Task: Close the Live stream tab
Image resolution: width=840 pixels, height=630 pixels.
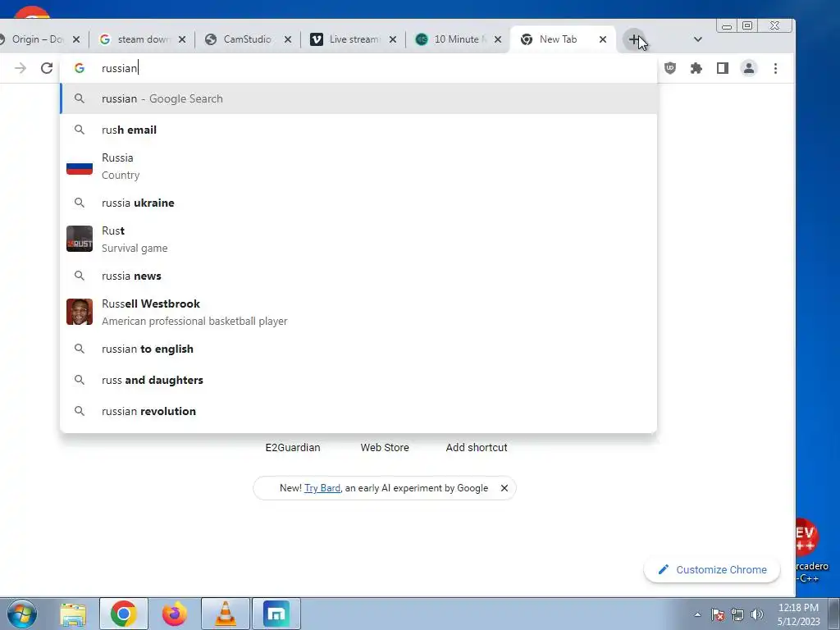Action: pyautogui.click(x=393, y=39)
